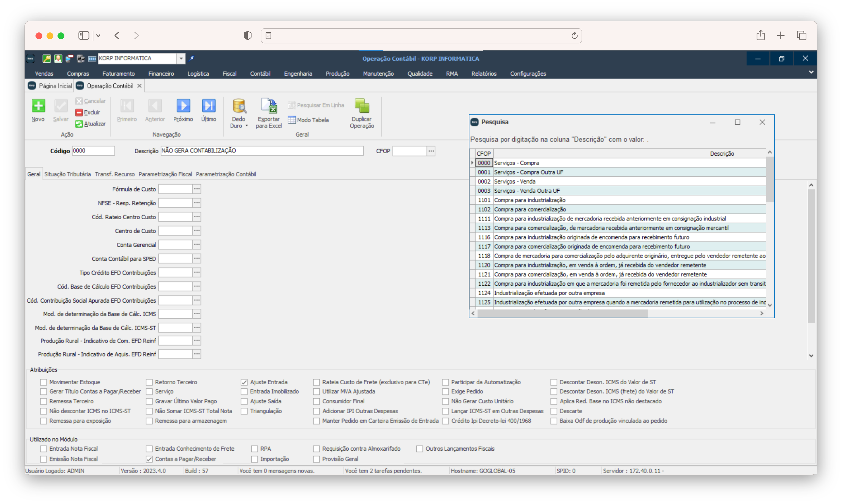
Task: Uncheck the Ajuste Entrada checkbox
Action: click(244, 382)
